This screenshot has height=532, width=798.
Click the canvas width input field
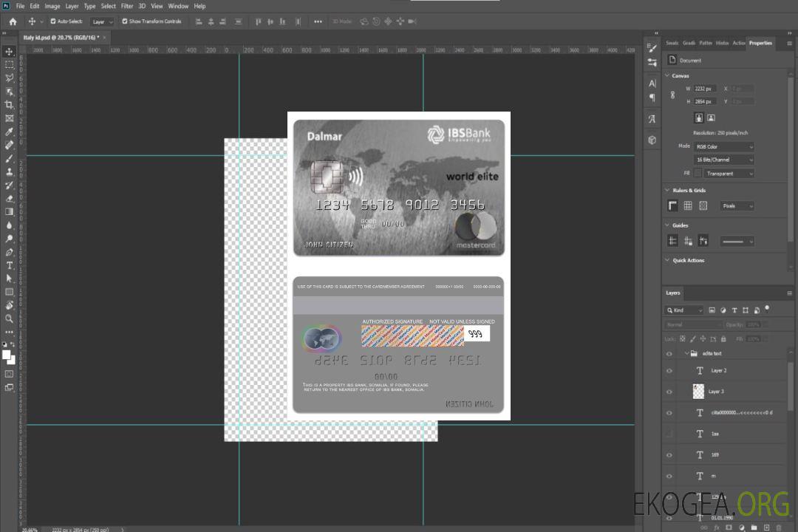coord(705,89)
